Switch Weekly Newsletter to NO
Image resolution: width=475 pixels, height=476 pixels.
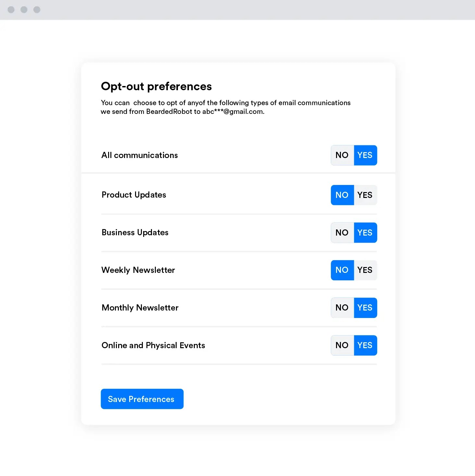(x=342, y=270)
